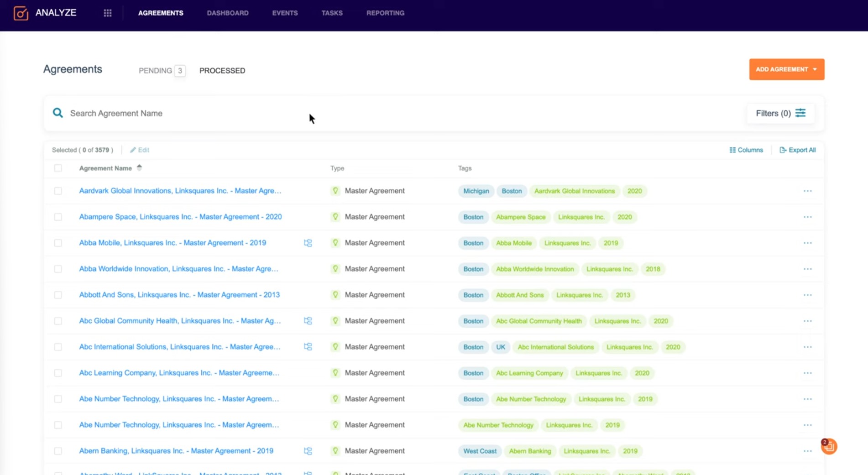Check the Abbott And Sons row checkbox
868x475 pixels.
(x=58, y=295)
